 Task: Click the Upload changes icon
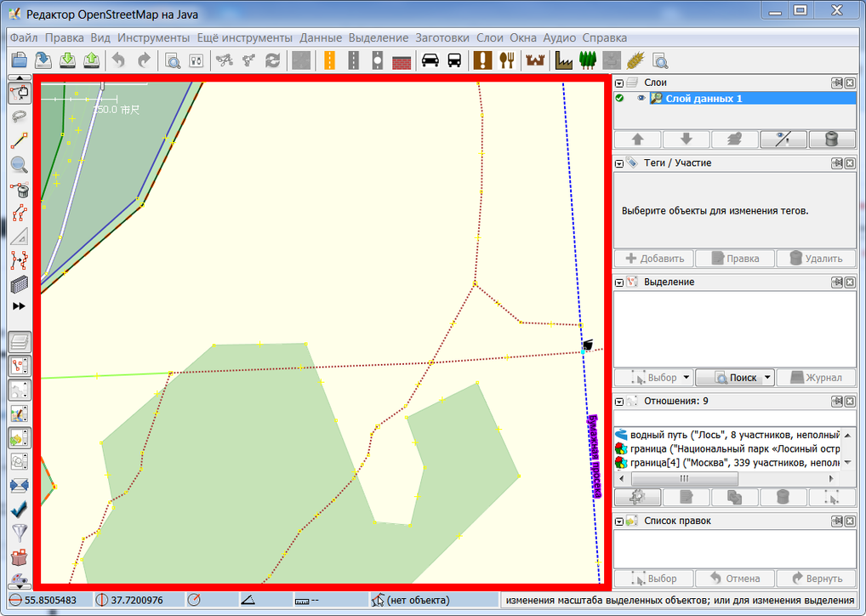[x=92, y=60]
